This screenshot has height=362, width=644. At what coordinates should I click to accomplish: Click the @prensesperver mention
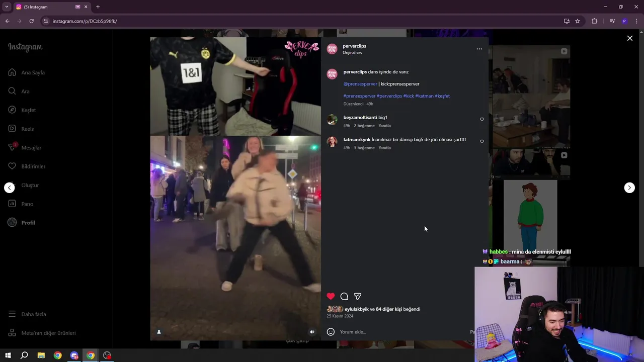click(360, 84)
